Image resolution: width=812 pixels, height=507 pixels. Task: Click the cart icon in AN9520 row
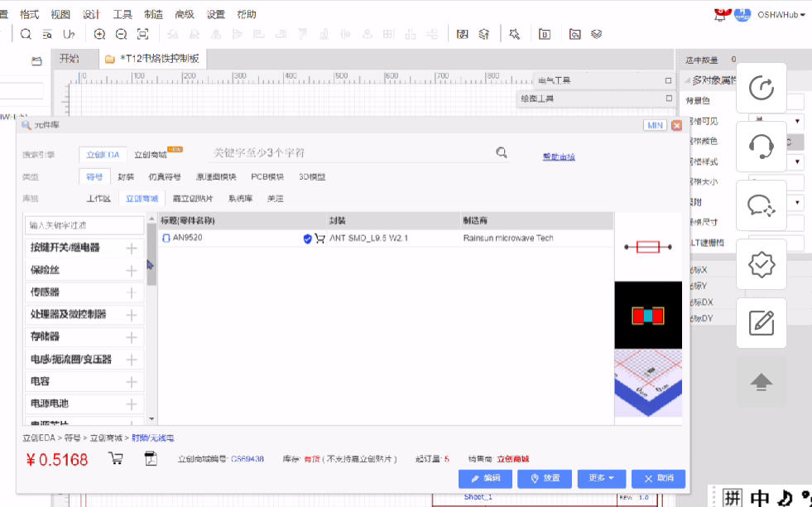(x=320, y=239)
